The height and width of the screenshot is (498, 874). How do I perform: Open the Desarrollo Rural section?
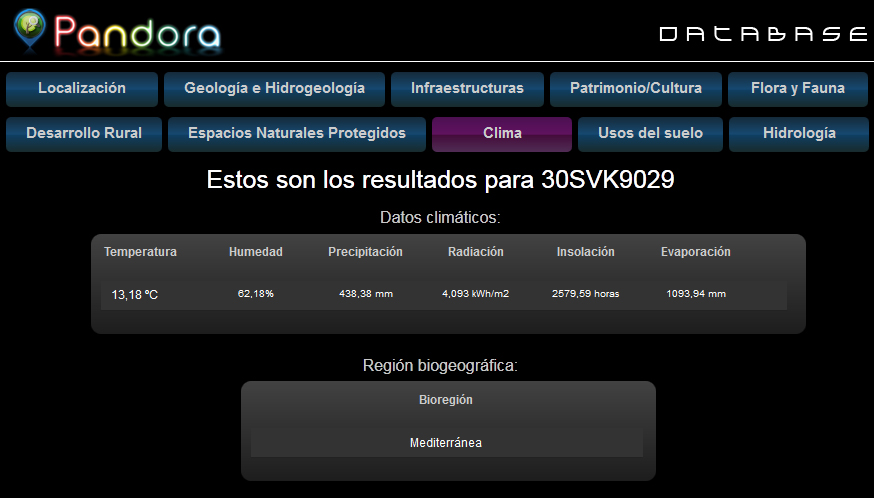84,133
